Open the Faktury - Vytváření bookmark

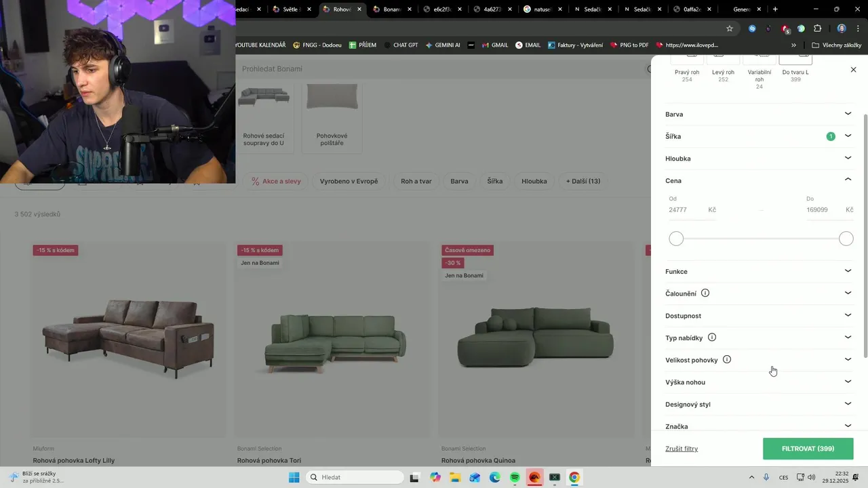(575, 45)
